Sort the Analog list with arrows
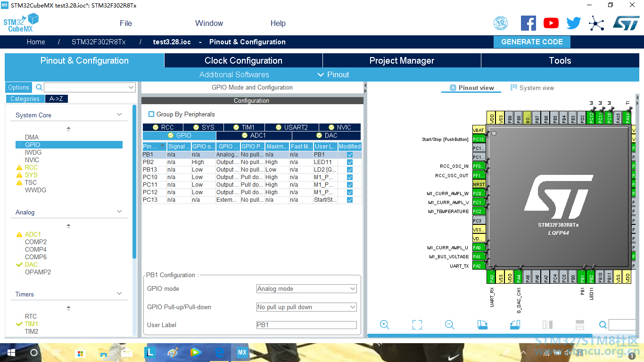The width and height of the screenshot is (644, 362). (x=68, y=226)
